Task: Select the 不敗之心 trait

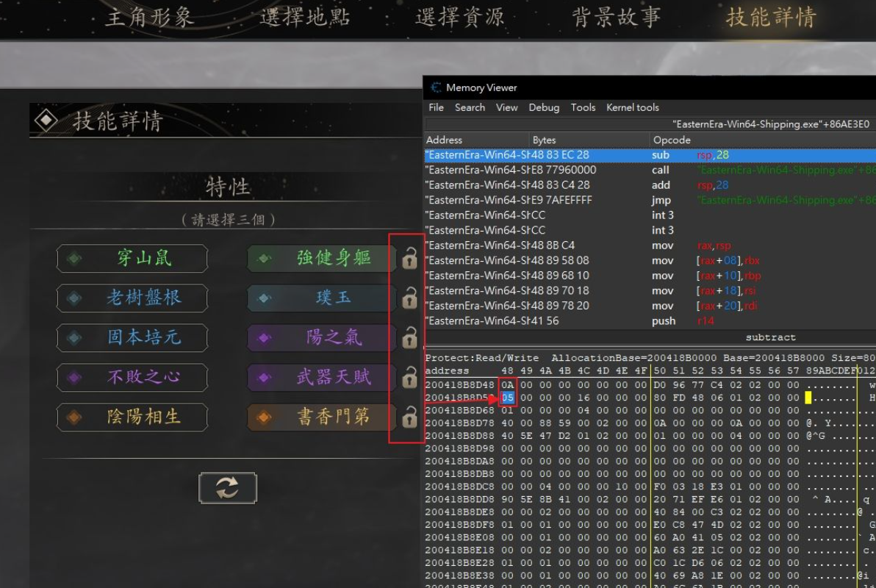Action: (x=132, y=377)
